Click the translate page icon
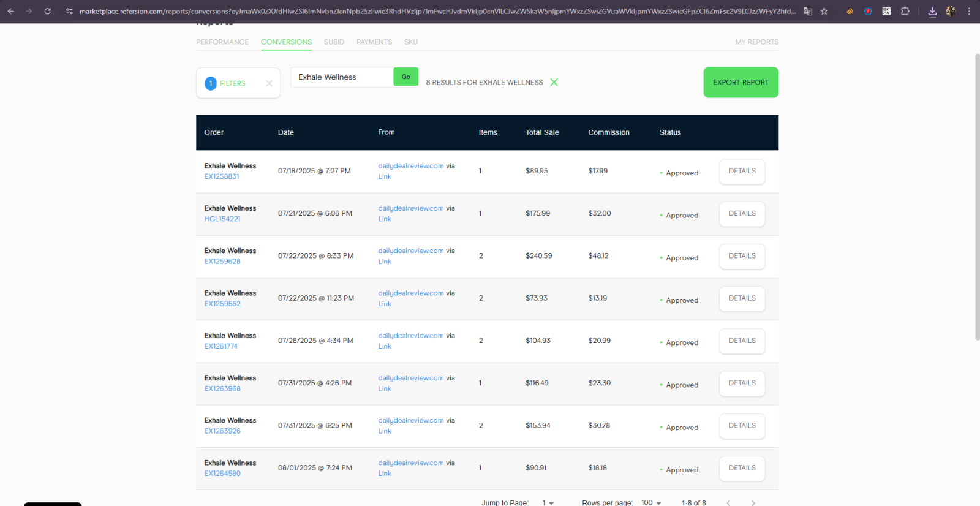980x506 pixels. coord(808,11)
